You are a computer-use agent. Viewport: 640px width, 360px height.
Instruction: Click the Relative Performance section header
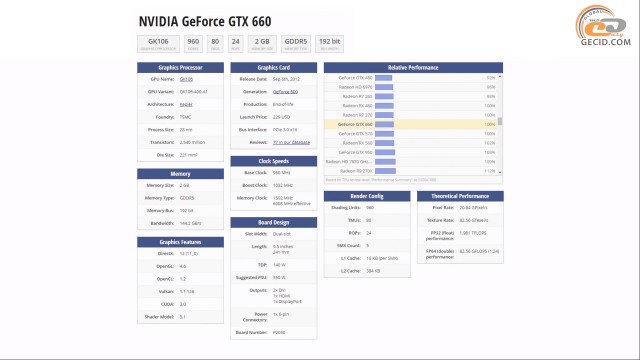413,67
